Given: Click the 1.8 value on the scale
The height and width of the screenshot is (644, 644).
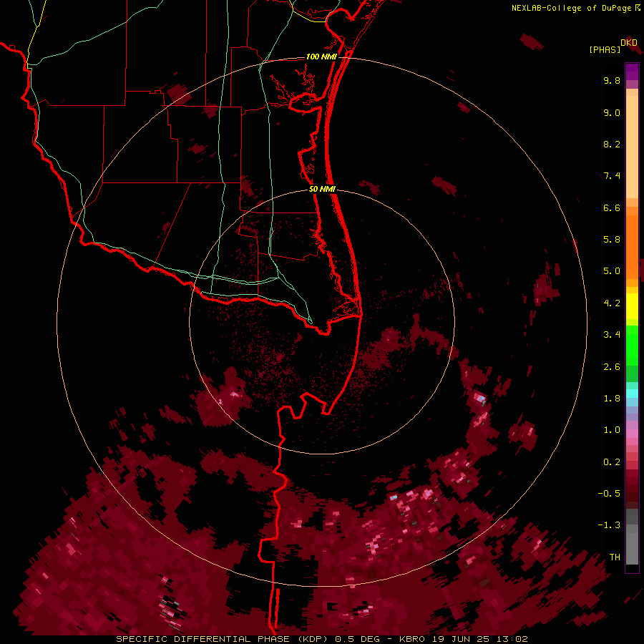Looking at the screenshot, I should tap(612, 399).
